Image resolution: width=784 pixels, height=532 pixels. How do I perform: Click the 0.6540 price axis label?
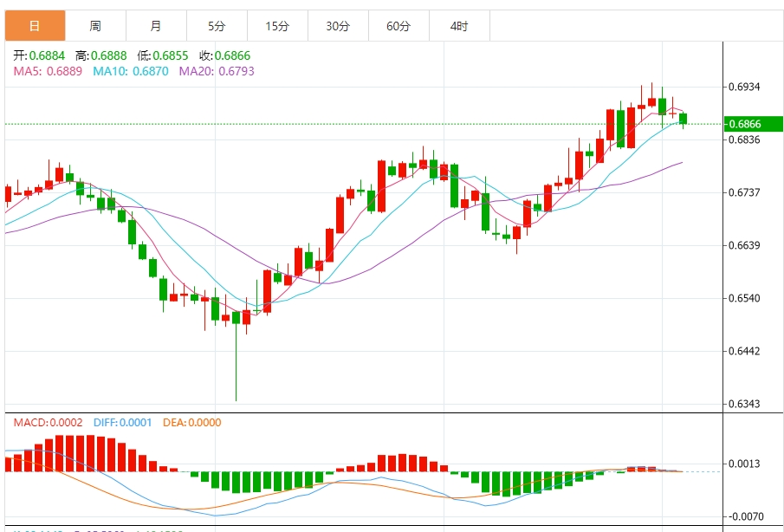[744, 299]
